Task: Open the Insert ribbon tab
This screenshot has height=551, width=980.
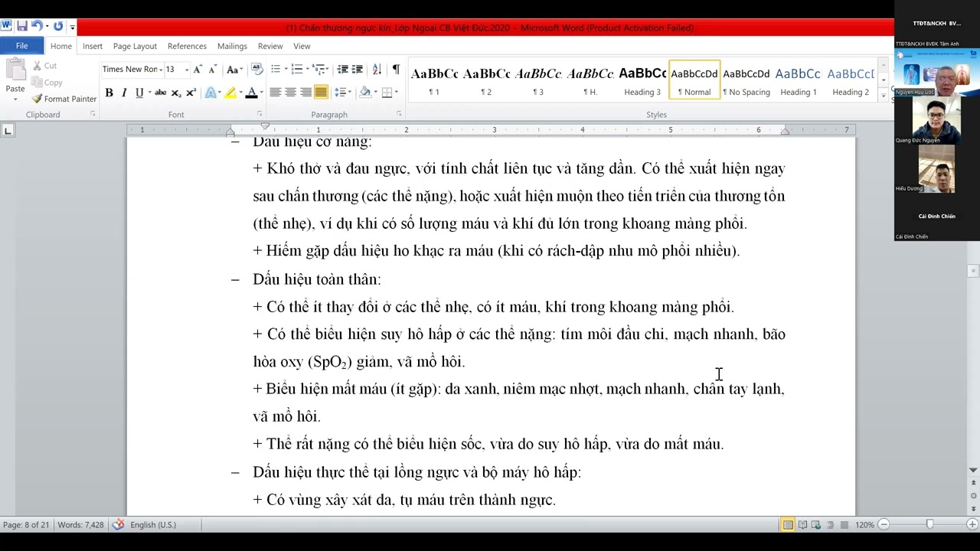Action: [x=93, y=46]
